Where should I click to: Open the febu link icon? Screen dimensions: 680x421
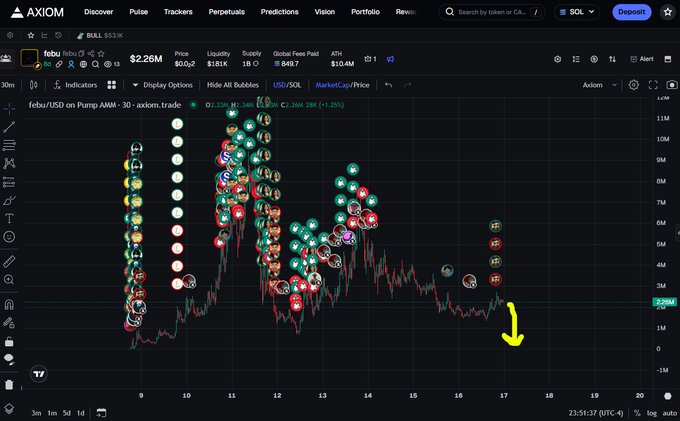click(x=59, y=64)
